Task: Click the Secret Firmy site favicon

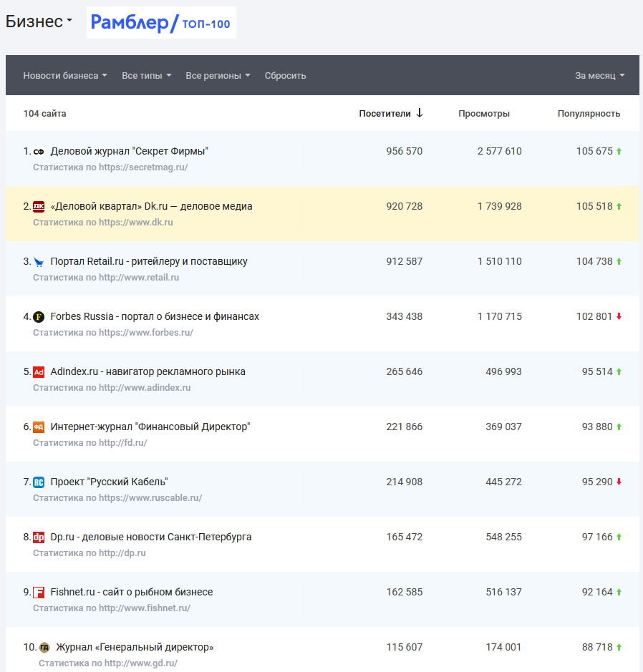Action: [39, 152]
